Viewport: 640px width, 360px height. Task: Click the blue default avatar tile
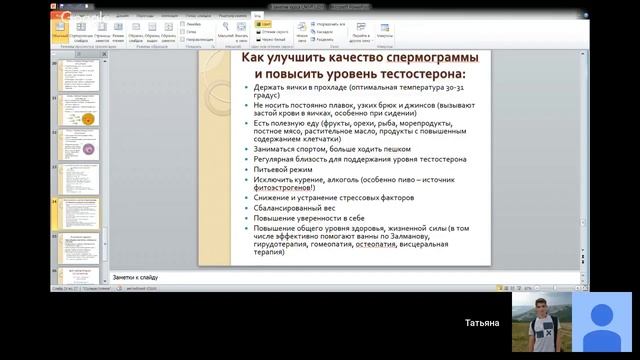pos(602,322)
